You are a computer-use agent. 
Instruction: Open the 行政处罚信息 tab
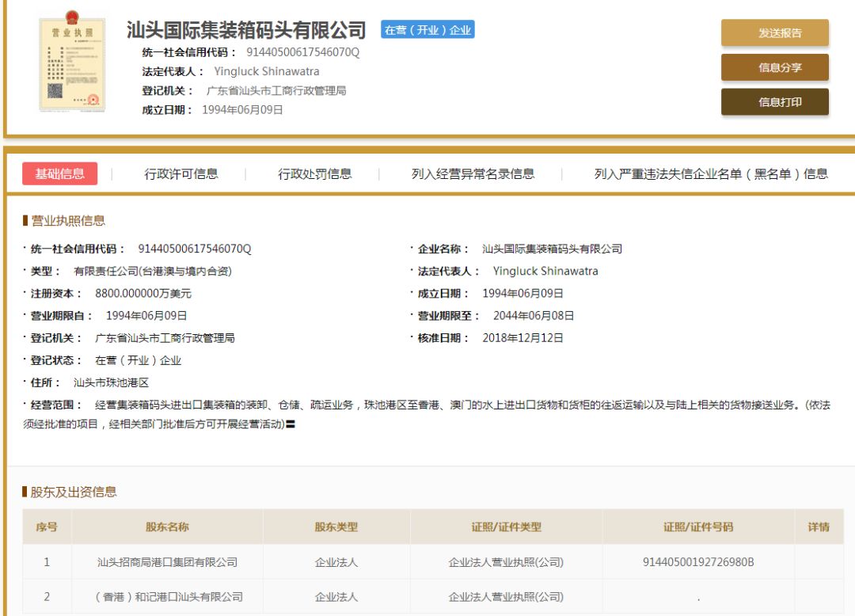314,174
